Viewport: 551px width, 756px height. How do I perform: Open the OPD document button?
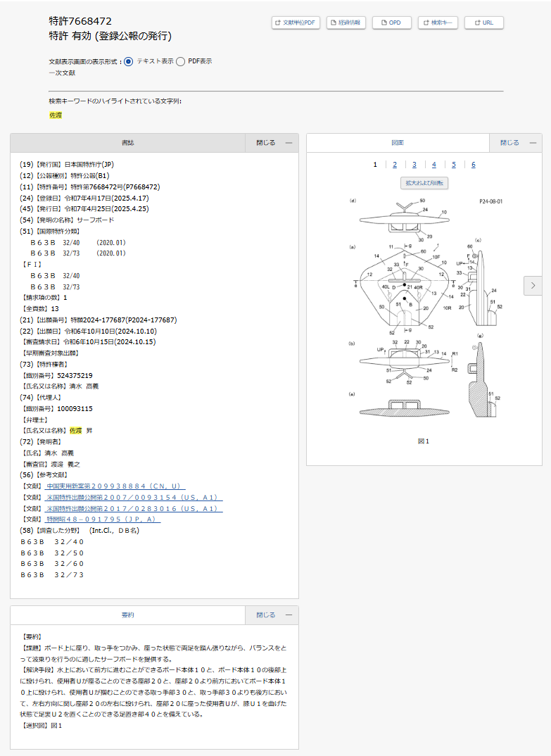[391, 23]
